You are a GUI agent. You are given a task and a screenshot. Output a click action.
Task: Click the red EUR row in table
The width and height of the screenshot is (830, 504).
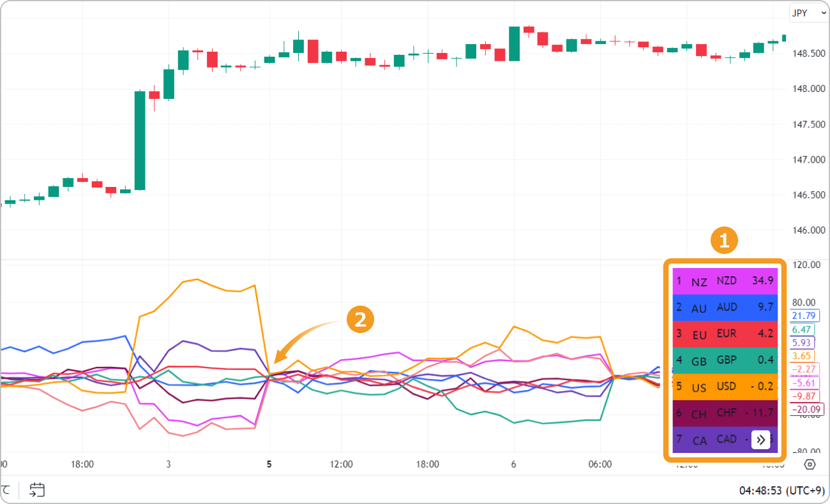tap(725, 334)
